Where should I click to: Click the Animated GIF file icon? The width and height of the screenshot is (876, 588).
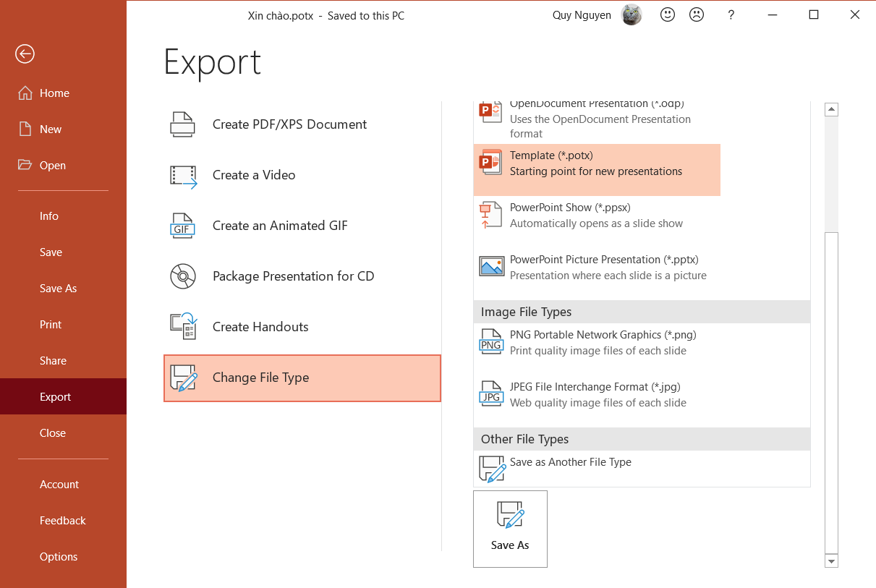(183, 226)
